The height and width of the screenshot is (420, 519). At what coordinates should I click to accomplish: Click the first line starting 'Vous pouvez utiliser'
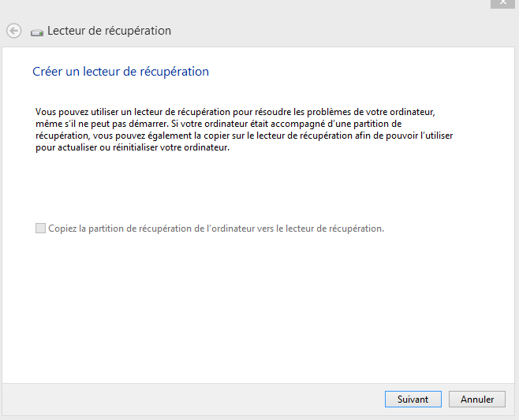click(x=235, y=112)
